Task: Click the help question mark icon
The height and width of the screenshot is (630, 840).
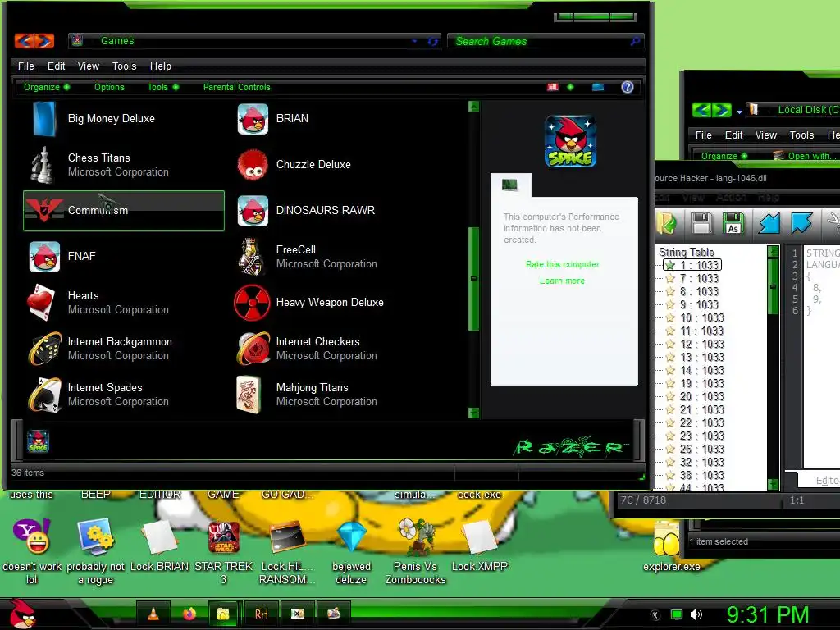Action: [628, 87]
